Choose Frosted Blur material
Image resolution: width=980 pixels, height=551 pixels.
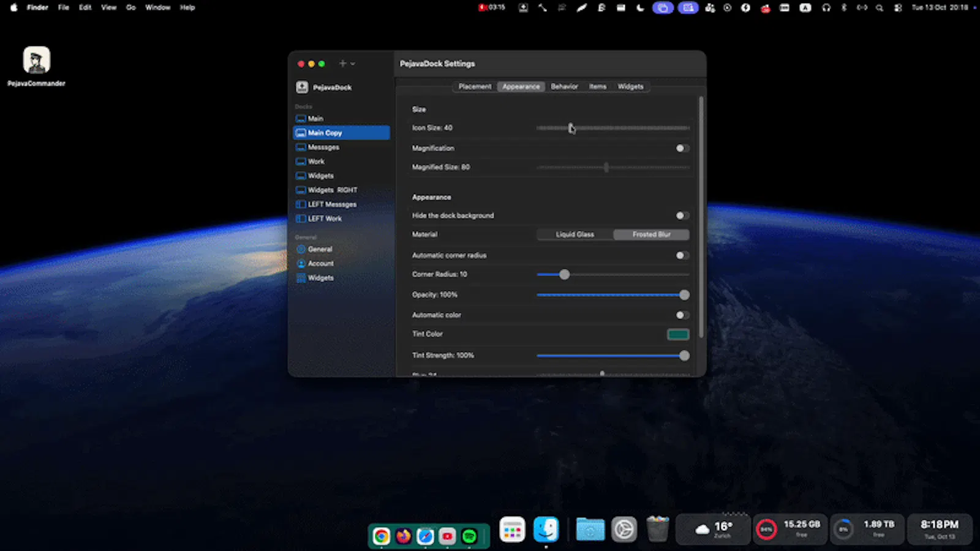click(652, 234)
